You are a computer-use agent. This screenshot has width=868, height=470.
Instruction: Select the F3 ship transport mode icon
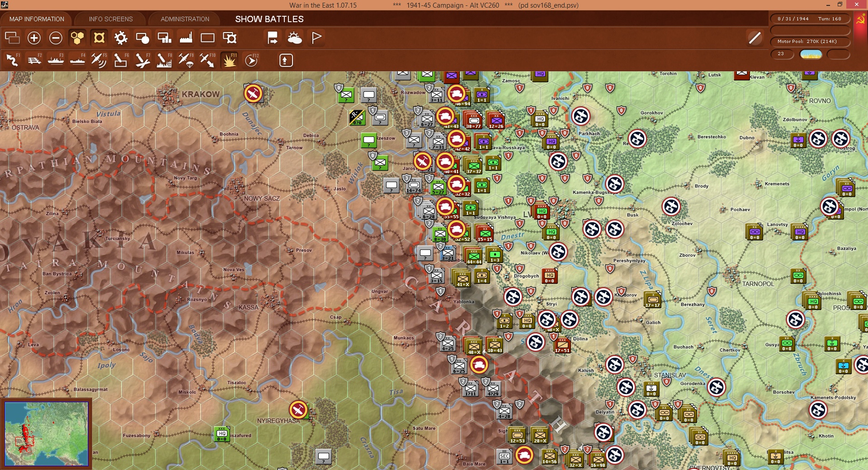(56, 60)
